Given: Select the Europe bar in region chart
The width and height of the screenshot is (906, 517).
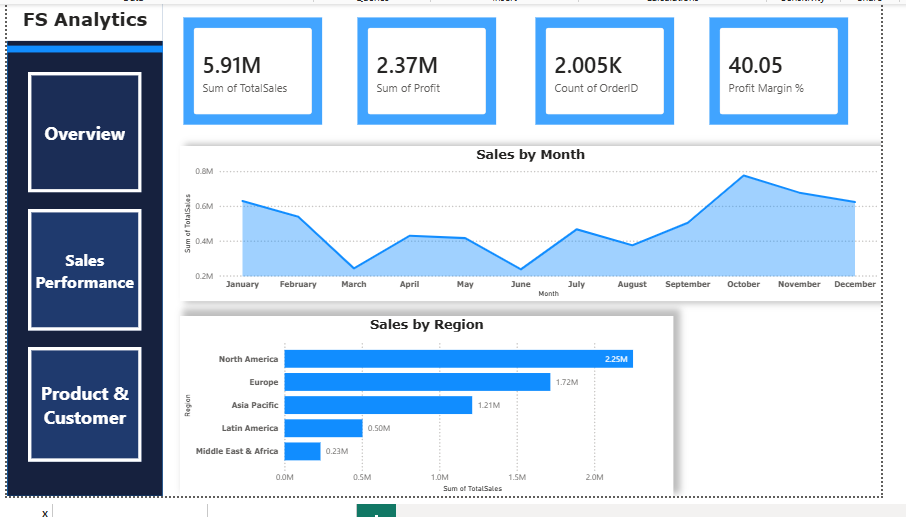Looking at the screenshot, I should click(417, 382).
